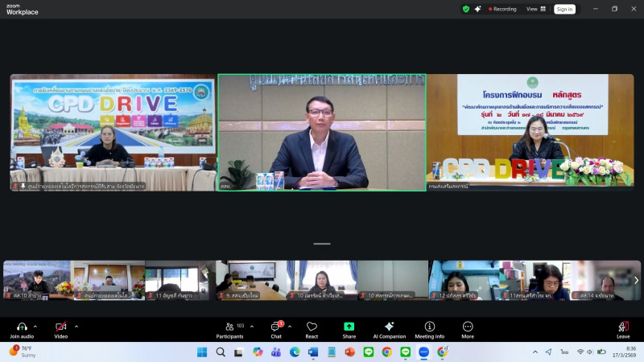Click the green encryption shield icon
The height and width of the screenshot is (362, 644).
pyautogui.click(x=465, y=9)
